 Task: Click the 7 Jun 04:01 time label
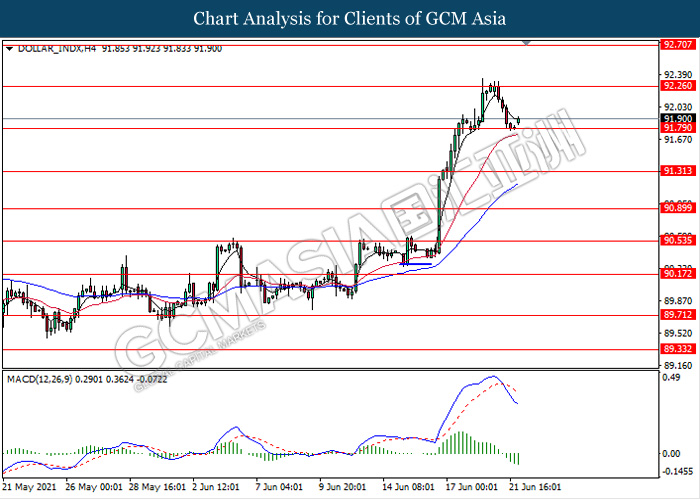[279, 487]
